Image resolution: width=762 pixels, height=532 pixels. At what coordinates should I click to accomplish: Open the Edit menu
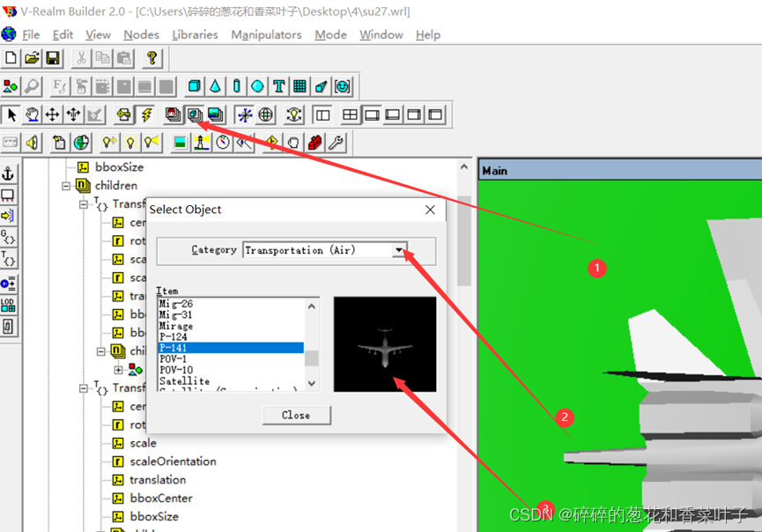click(63, 35)
